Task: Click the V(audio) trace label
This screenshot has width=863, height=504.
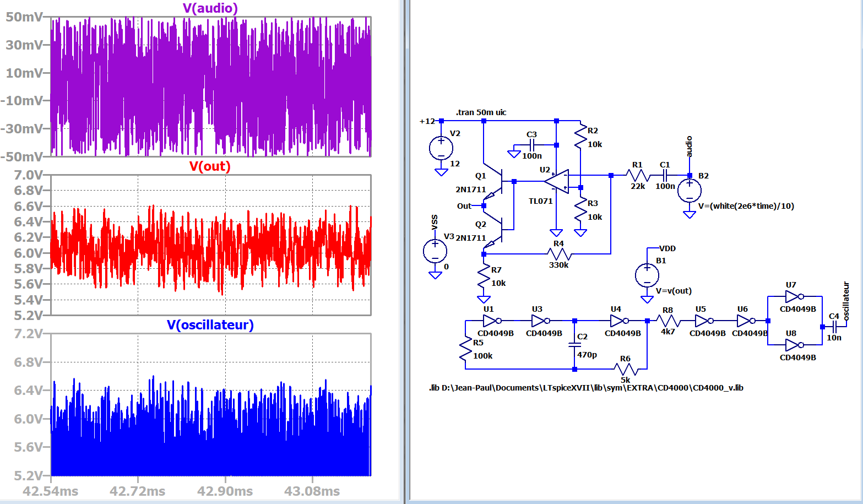Action: [210, 8]
